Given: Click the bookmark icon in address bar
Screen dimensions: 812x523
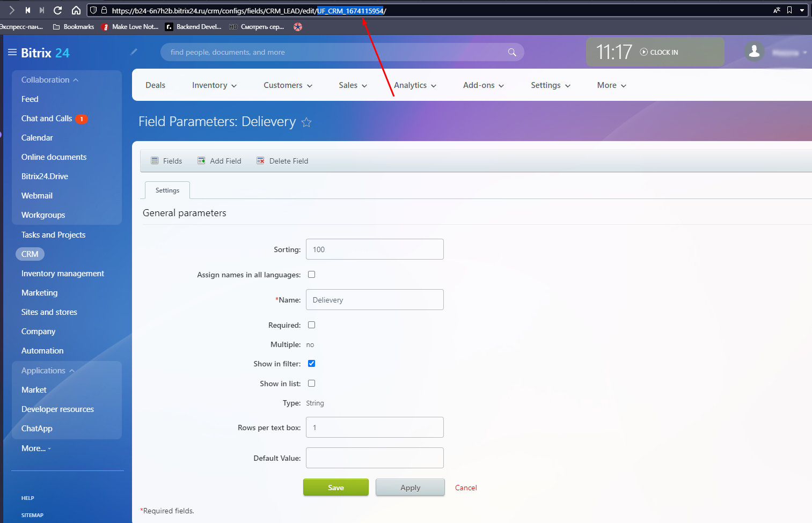Looking at the screenshot, I should pyautogui.click(x=789, y=10).
